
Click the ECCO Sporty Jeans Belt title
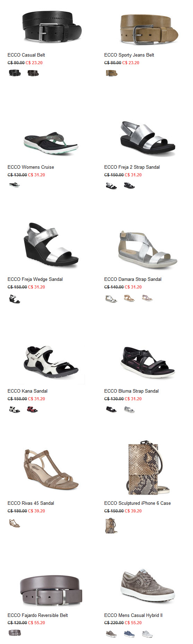click(129, 55)
